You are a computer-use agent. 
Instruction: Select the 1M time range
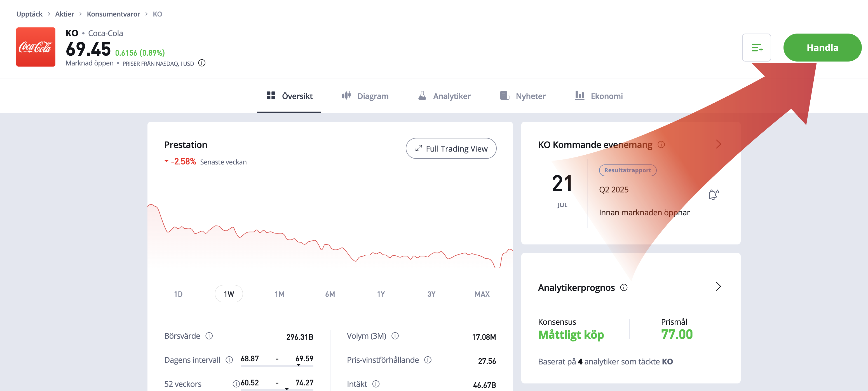point(279,294)
